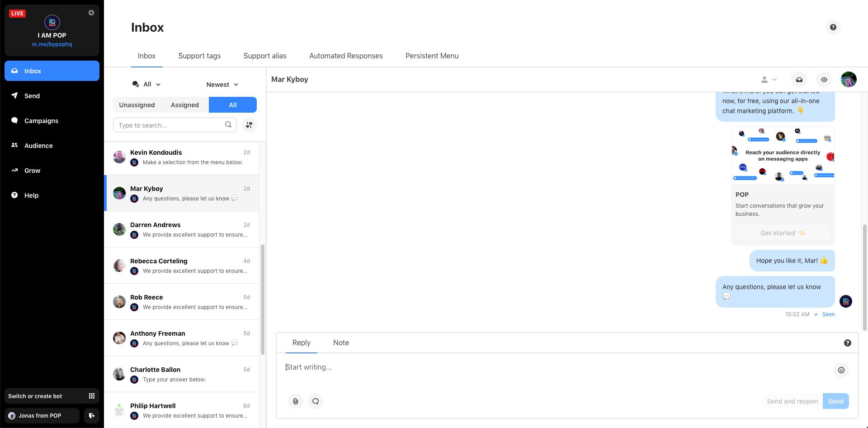Attach a file to the reply
Image resolution: width=868 pixels, height=428 pixels.
coord(296,401)
